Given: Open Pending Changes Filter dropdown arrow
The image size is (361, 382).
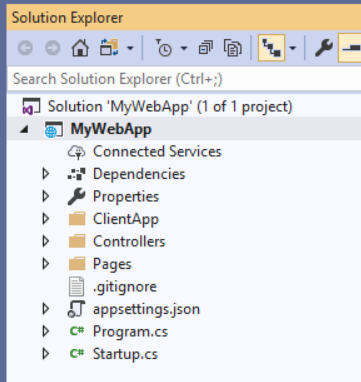Looking at the screenshot, I should pos(184,48).
